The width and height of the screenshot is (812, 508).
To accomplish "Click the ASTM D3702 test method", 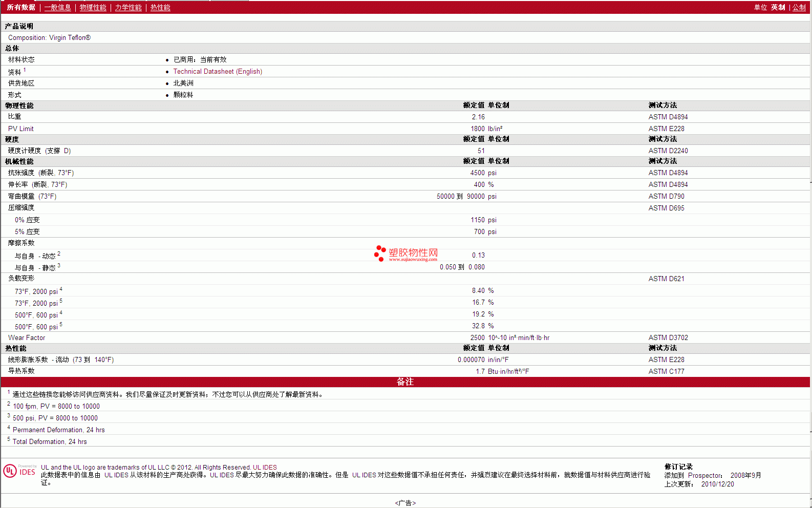I will [x=668, y=338].
